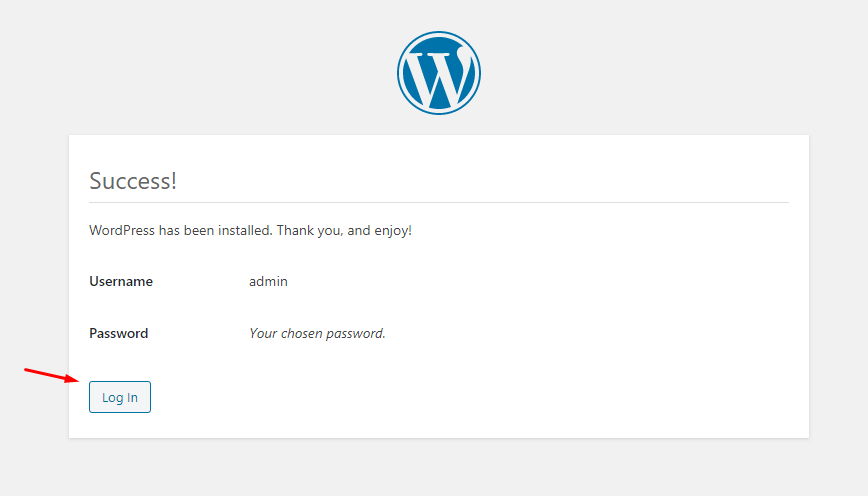Screen dimensions: 868x496
Task: Click the "Your chosen password." note
Action: [x=317, y=334]
